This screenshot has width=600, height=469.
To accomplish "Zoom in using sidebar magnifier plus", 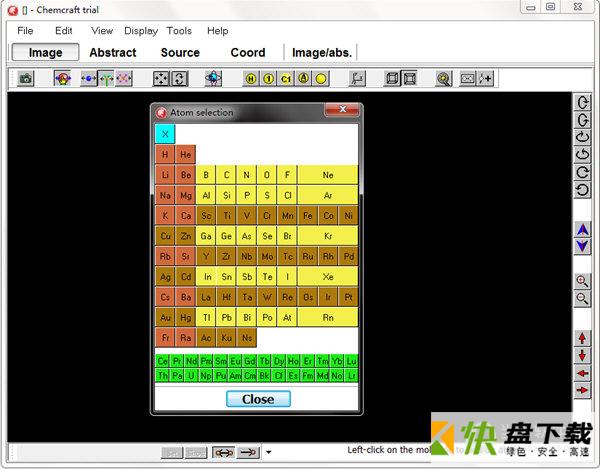I will coord(582,281).
